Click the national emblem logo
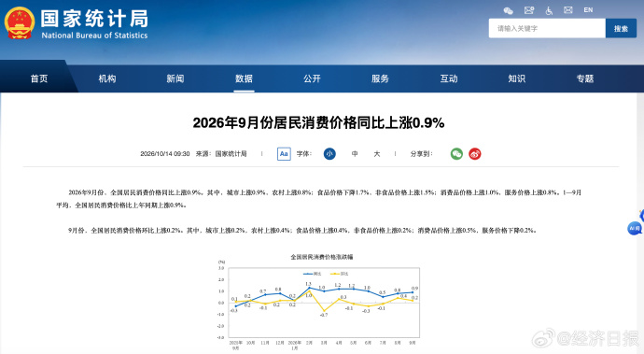The width and height of the screenshot is (644, 354). pyautogui.click(x=20, y=23)
